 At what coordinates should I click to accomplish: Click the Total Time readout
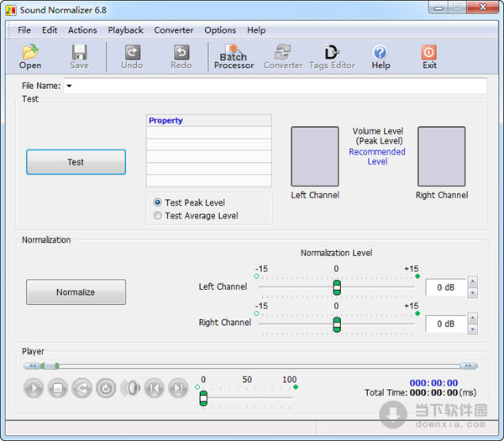pos(421,392)
